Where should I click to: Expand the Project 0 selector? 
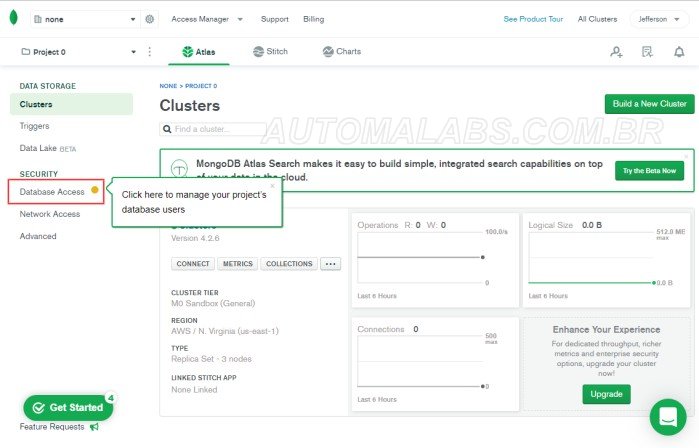tap(78, 52)
